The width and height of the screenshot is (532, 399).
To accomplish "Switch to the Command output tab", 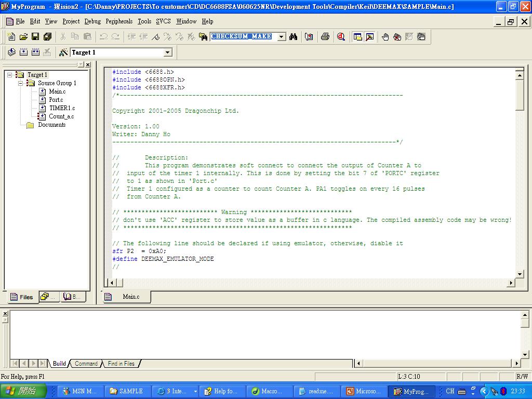I will (86, 363).
